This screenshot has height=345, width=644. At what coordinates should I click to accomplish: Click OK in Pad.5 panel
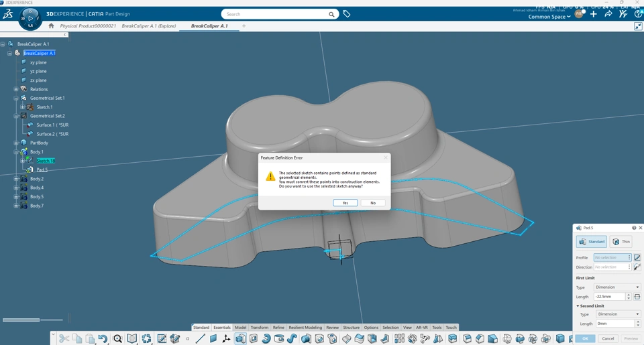point(585,338)
